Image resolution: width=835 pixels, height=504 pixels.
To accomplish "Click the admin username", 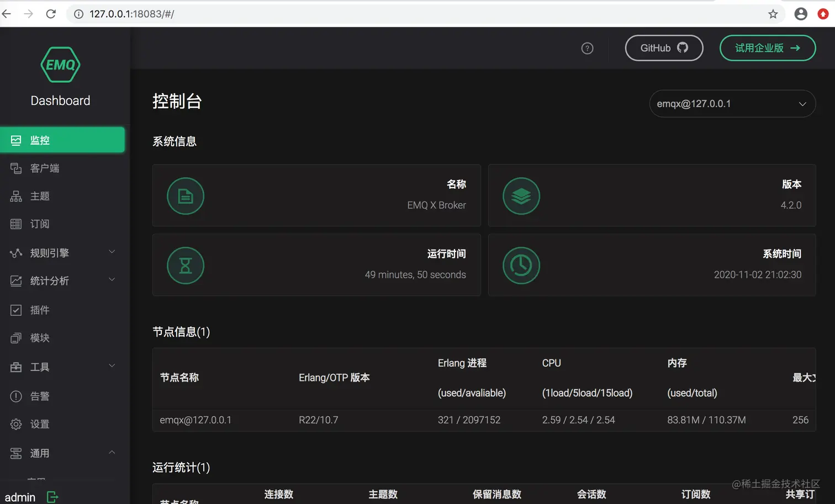I will point(20,497).
